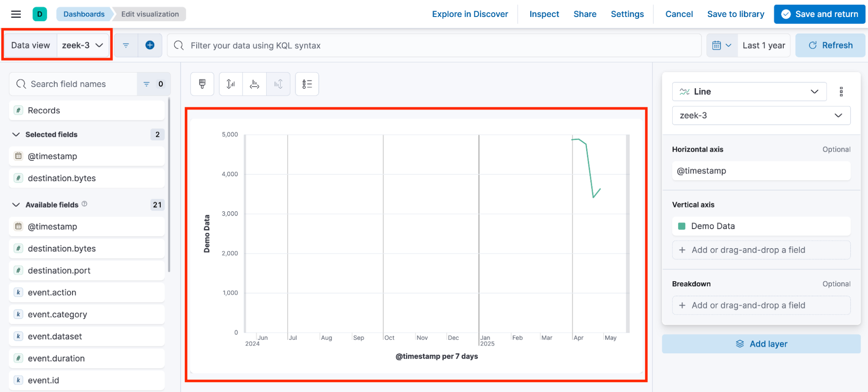Click Explore in Discover

tap(470, 14)
